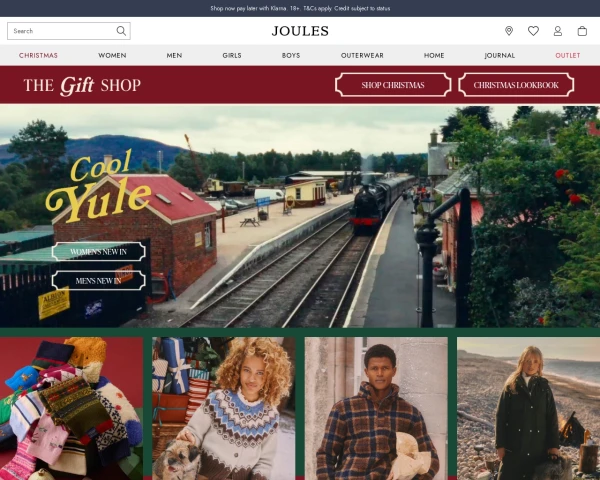Open the Journal menu
Viewport: 600px width, 480px height.
pos(500,56)
